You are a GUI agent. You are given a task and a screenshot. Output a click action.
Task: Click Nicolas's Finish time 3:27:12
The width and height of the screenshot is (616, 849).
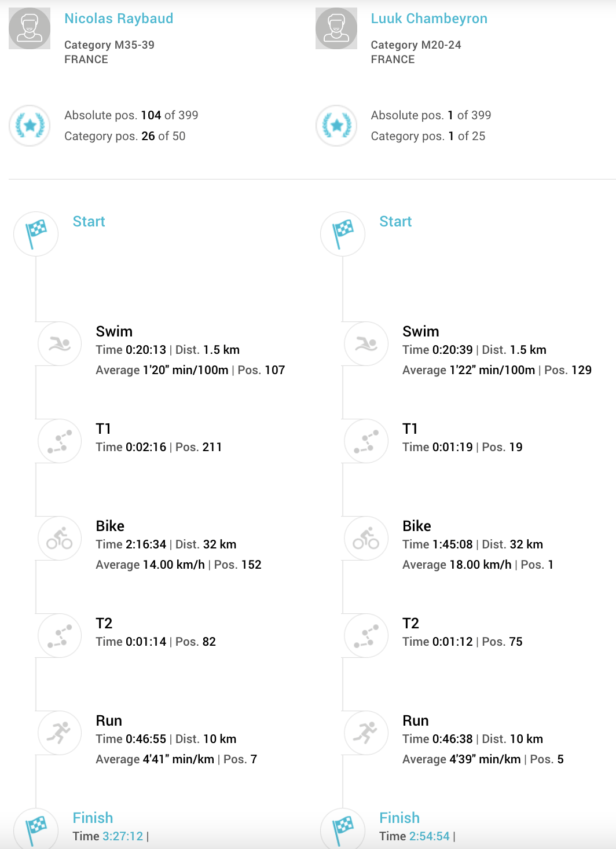[x=123, y=836]
